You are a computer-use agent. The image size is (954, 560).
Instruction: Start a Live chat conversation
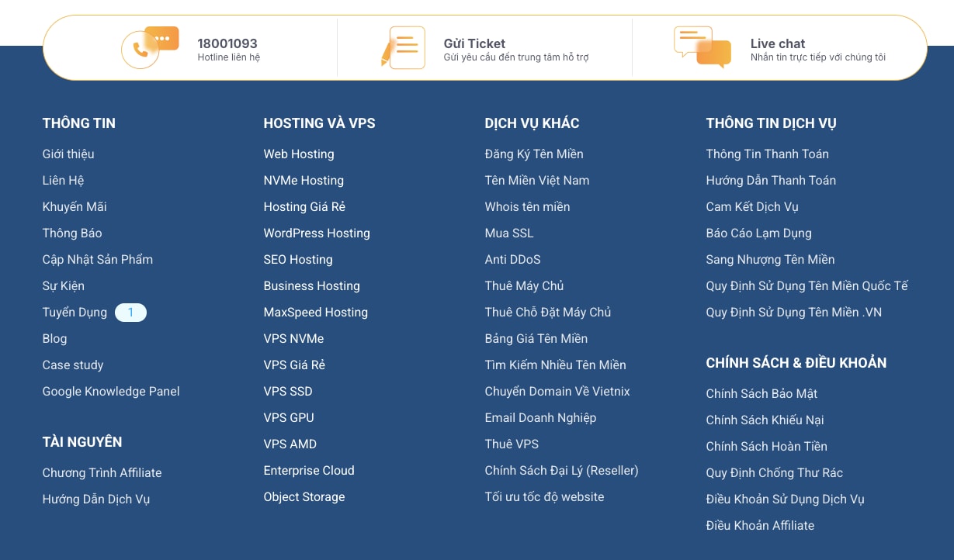[x=776, y=43]
